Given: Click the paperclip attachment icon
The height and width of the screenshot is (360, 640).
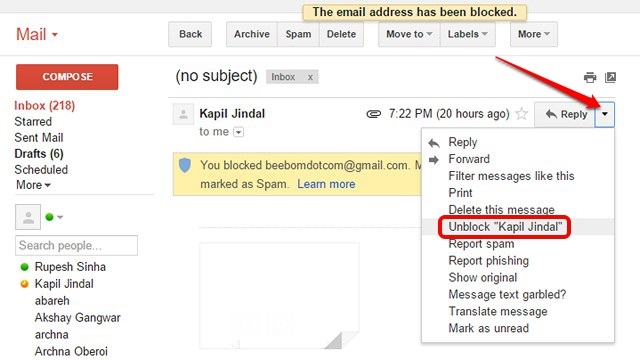Looking at the screenshot, I should click(x=373, y=114).
